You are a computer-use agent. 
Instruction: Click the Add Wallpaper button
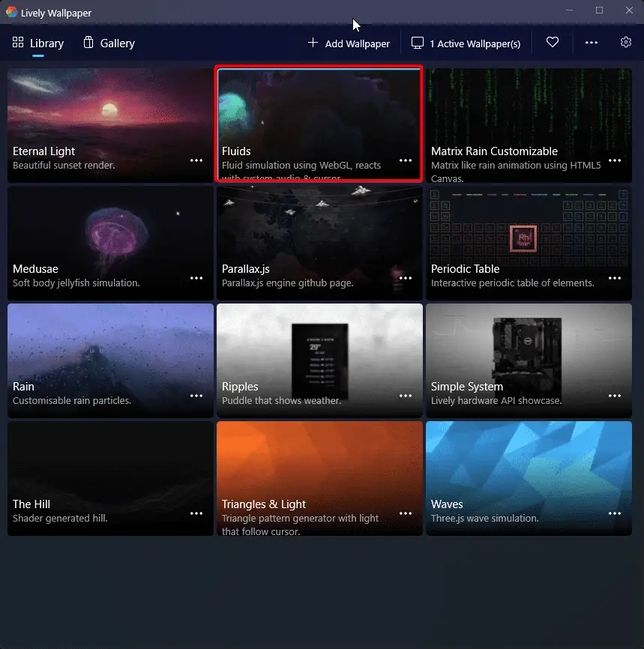tap(349, 43)
